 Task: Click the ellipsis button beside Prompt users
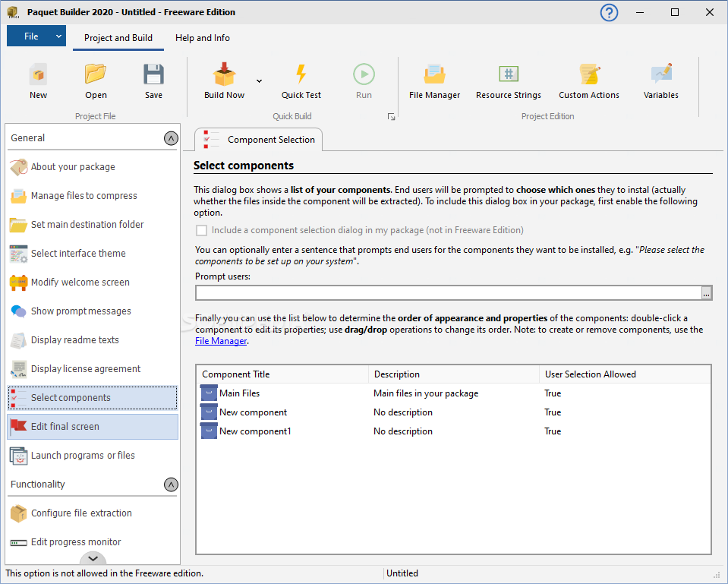tap(706, 293)
